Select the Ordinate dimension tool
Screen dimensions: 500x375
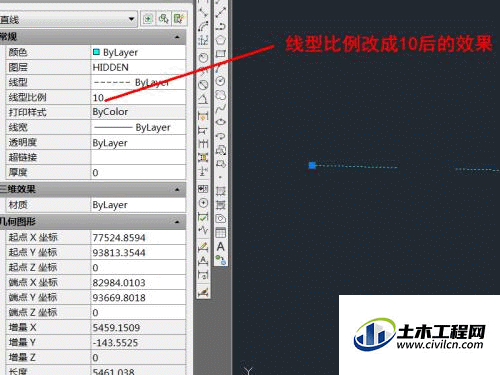click(x=203, y=40)
